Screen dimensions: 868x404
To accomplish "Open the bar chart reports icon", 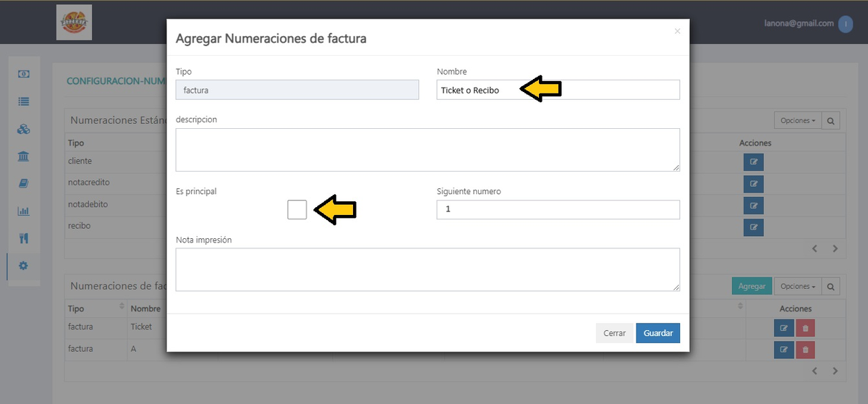I will coord(23,211).
